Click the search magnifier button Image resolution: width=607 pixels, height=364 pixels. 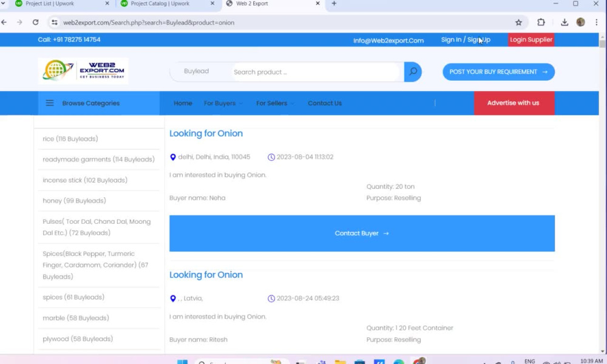tap(413, 72)
